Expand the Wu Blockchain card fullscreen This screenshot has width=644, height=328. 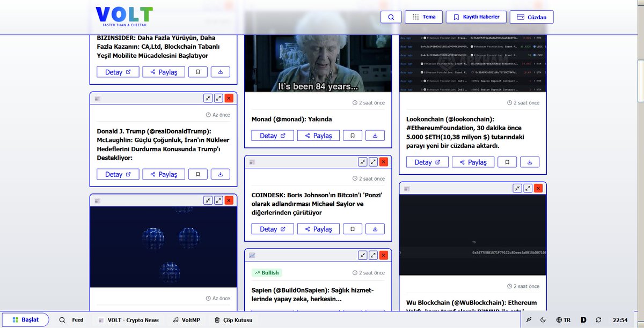tap(528, 188)
